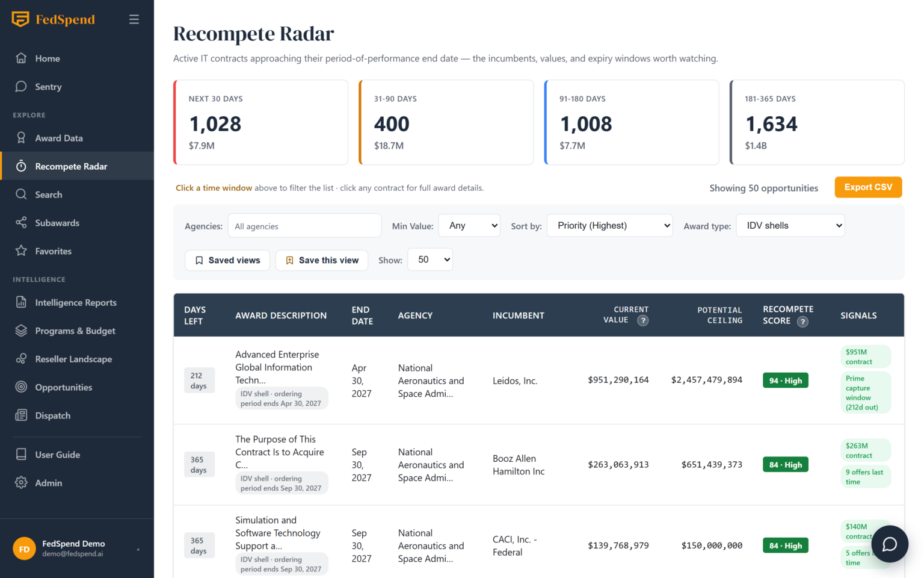924x578 pixels.
Task: Click Save this view button
Action: 322,261
